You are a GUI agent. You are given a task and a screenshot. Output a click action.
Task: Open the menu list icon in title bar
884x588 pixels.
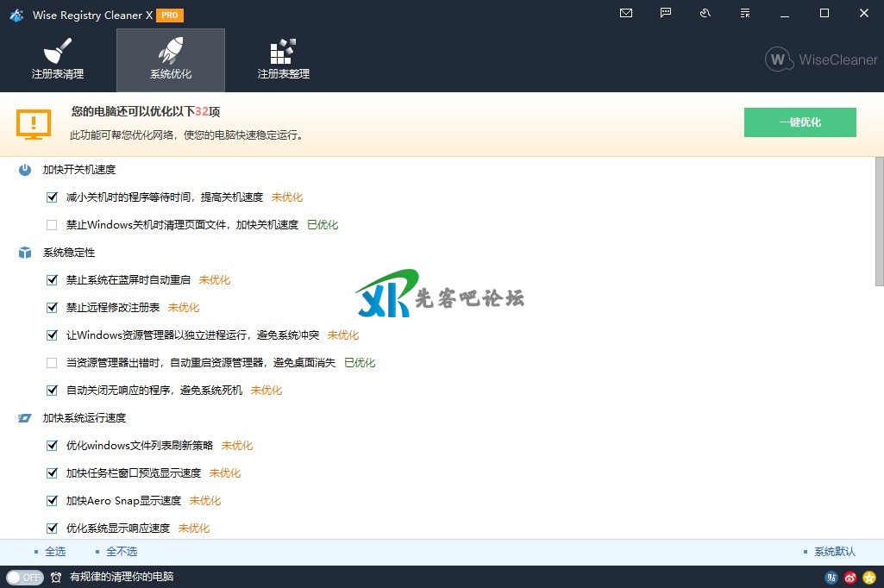point(745,13)
